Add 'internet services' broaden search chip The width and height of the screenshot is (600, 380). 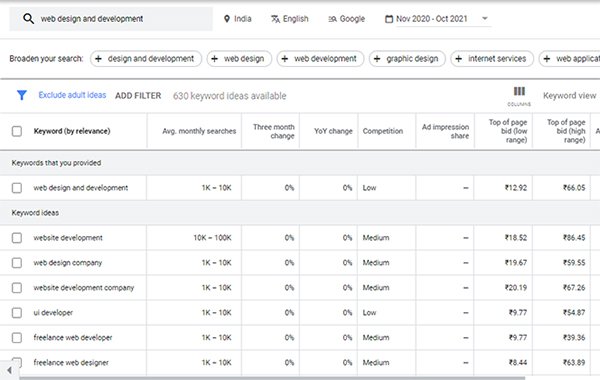pos(492,59)
